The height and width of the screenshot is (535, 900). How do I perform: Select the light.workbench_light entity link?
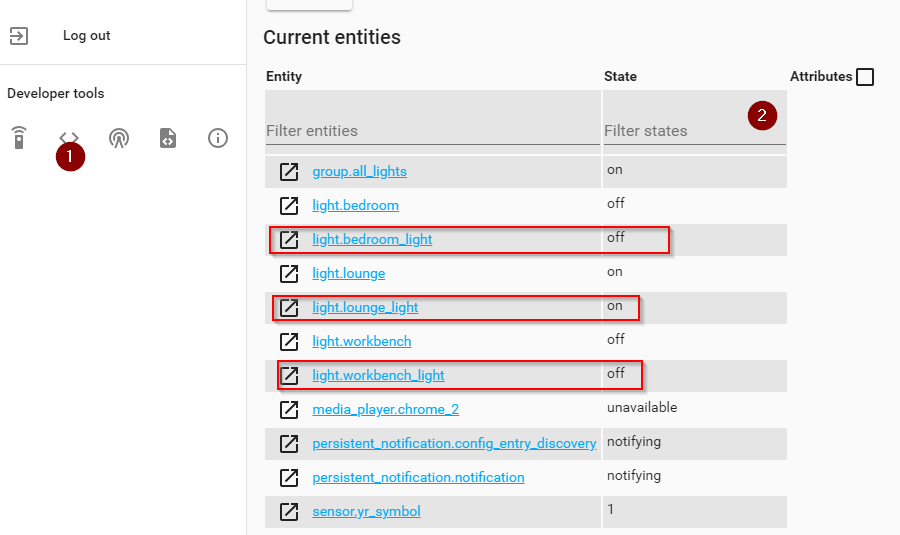378,376
